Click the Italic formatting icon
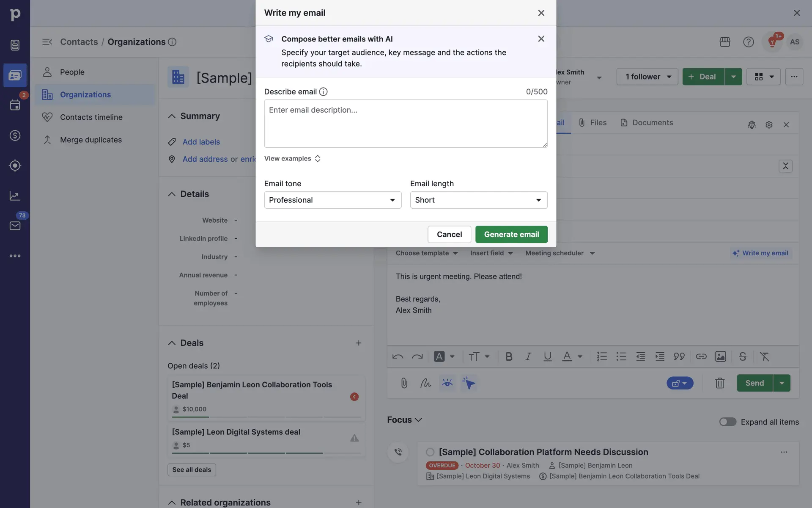 tap(528, 356)
